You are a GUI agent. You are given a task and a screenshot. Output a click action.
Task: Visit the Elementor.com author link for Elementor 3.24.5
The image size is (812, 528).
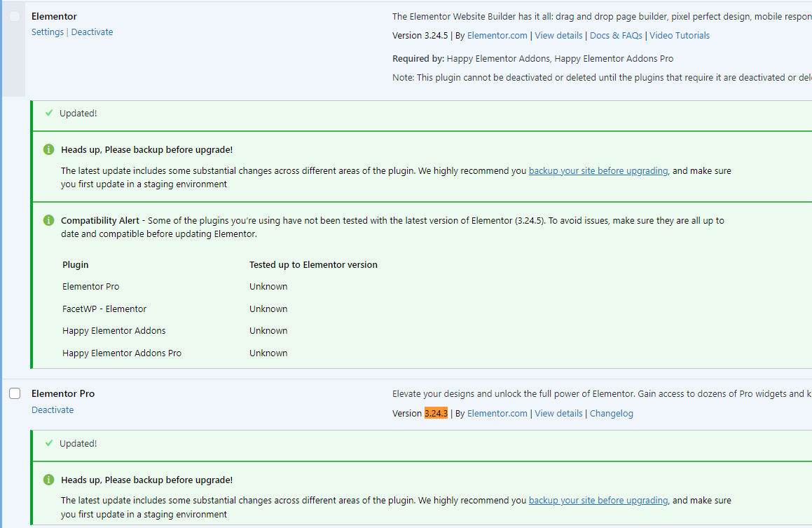coord(497,36)
